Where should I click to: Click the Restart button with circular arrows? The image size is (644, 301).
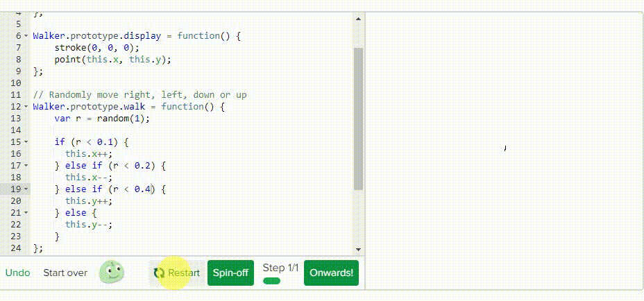[176, 273]
